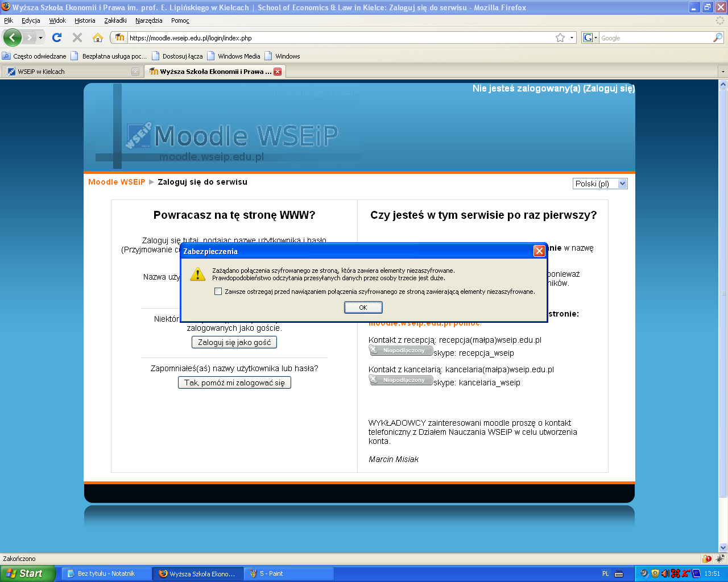Switch to Bez tytułu - Notatnik taskbar window
This screenshot has height=582, width=728.
click(x=106, y=573)
